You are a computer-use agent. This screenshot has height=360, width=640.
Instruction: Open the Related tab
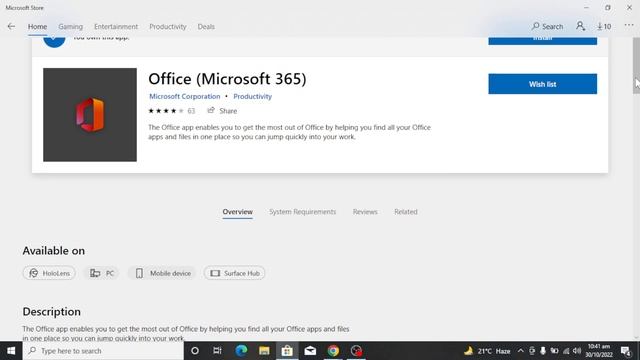(406, 212)
